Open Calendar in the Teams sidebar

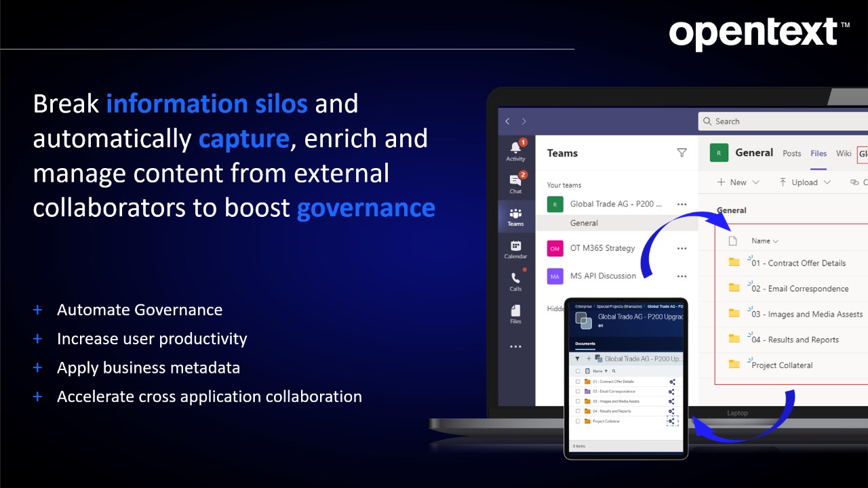(x=515, y=249)
